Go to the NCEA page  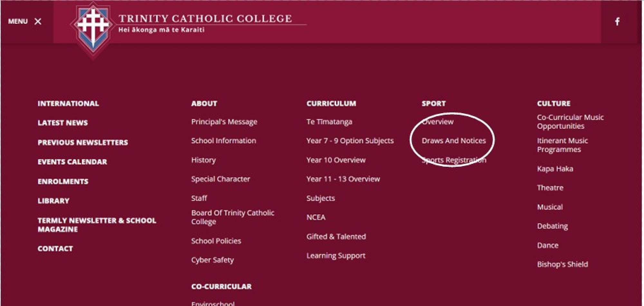(x=316, y=217)
